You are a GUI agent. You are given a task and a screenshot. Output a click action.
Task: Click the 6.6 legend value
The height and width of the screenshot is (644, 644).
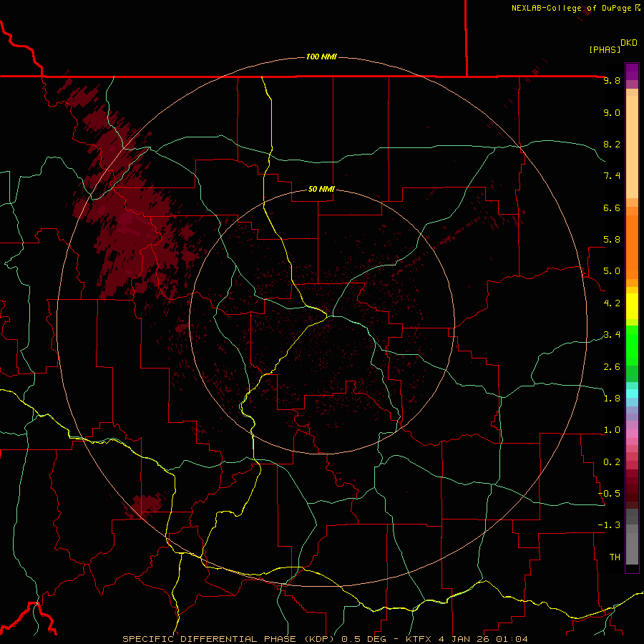612,208
